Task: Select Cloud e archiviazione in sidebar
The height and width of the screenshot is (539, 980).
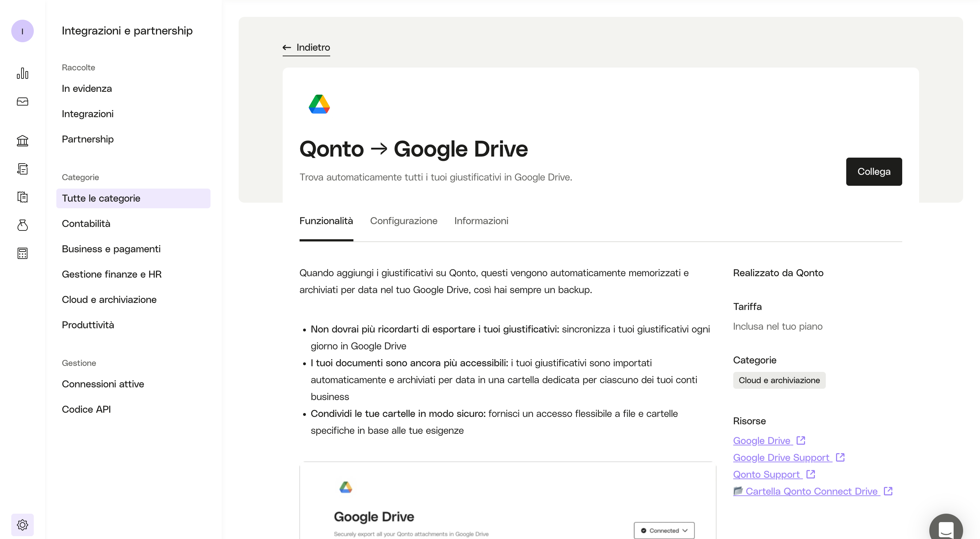Action: 109,299
